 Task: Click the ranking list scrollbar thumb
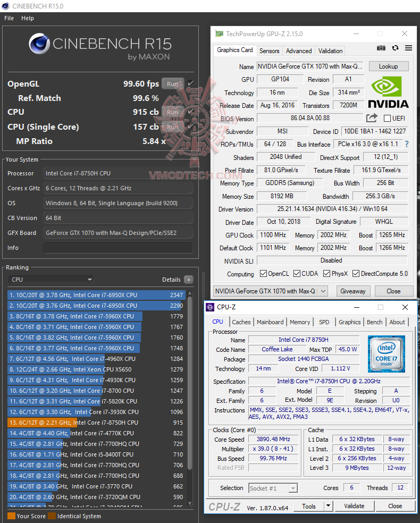[190, 383]
